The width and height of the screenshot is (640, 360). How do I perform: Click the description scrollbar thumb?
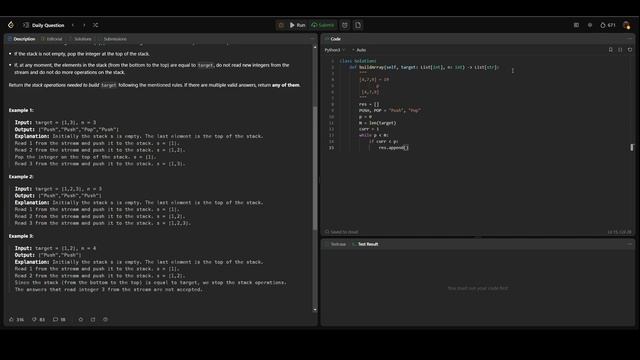315,168
